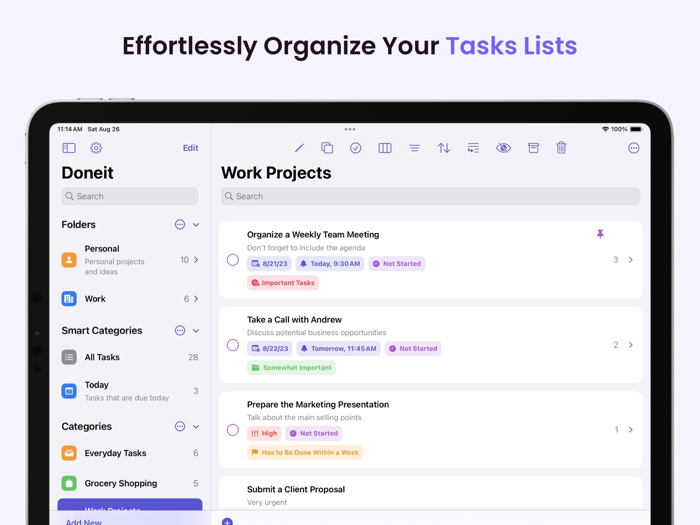Image resolution: width=700 pixels, height=525 pixels.
Task: Click the archive box icon
Action: pos(533,148)
